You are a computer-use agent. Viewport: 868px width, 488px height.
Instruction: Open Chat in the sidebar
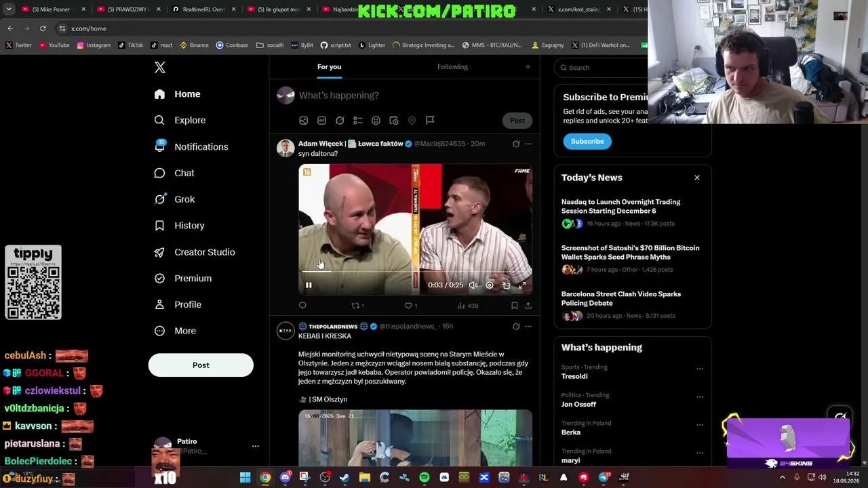tap(174, 173)
